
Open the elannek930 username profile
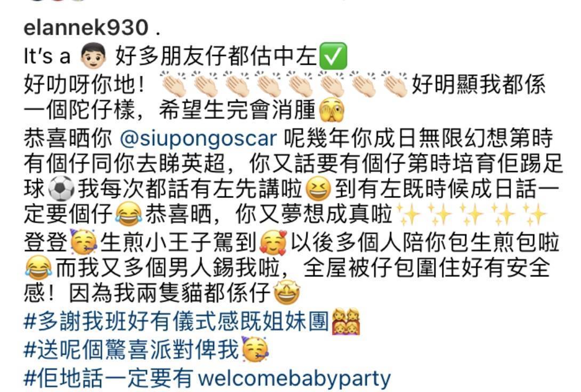(x=86, y=28)
